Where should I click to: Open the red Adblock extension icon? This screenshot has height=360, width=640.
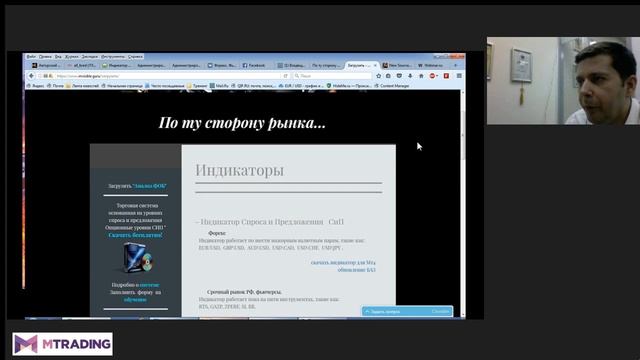433,76
